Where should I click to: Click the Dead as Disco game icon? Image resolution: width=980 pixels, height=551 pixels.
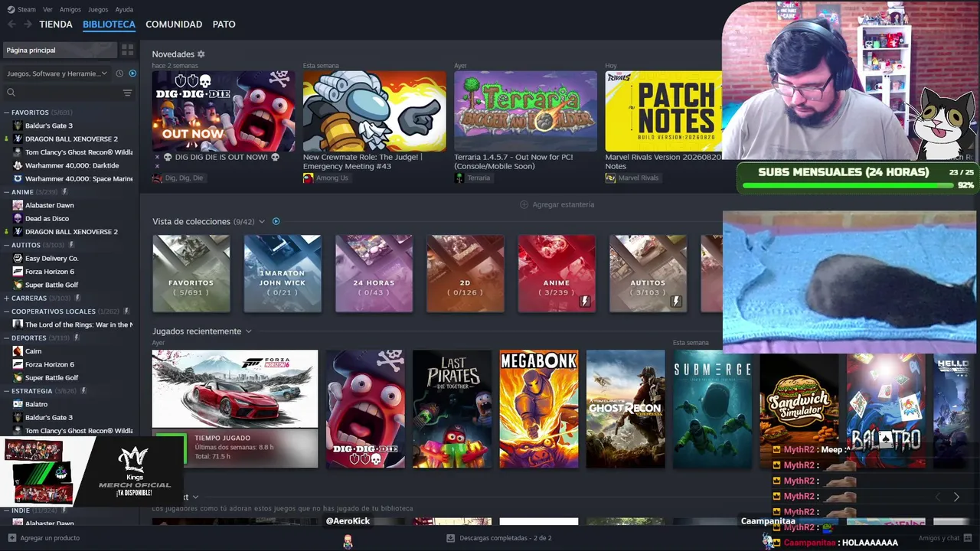(18, 218)
